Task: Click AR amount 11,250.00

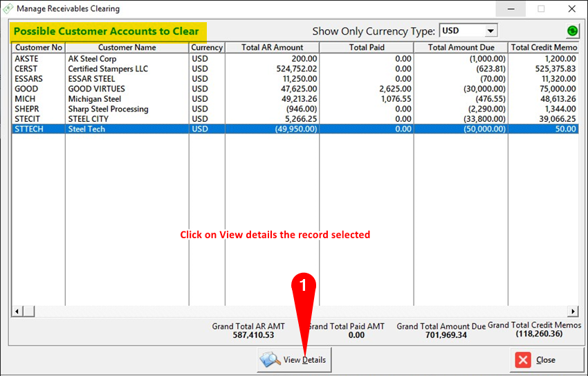Action: pos(300,79)
